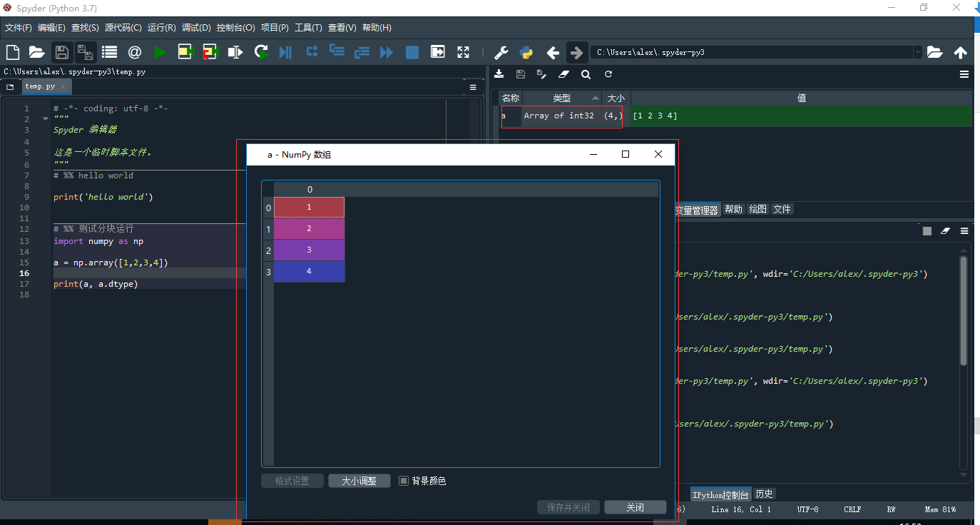Run current cell from the toolbar

[x=185, y=52]
